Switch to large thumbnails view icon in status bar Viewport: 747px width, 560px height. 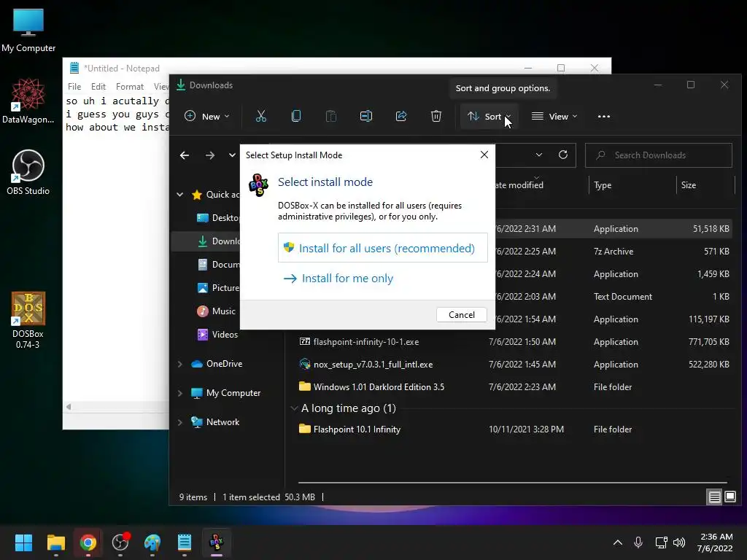[729, 497]
